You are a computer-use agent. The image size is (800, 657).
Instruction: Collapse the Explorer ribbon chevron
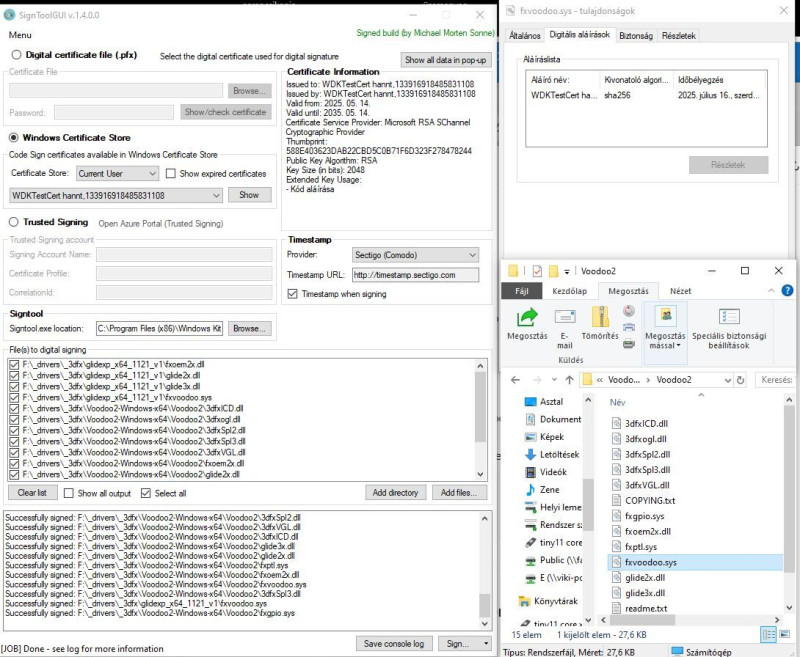(771, 290)
